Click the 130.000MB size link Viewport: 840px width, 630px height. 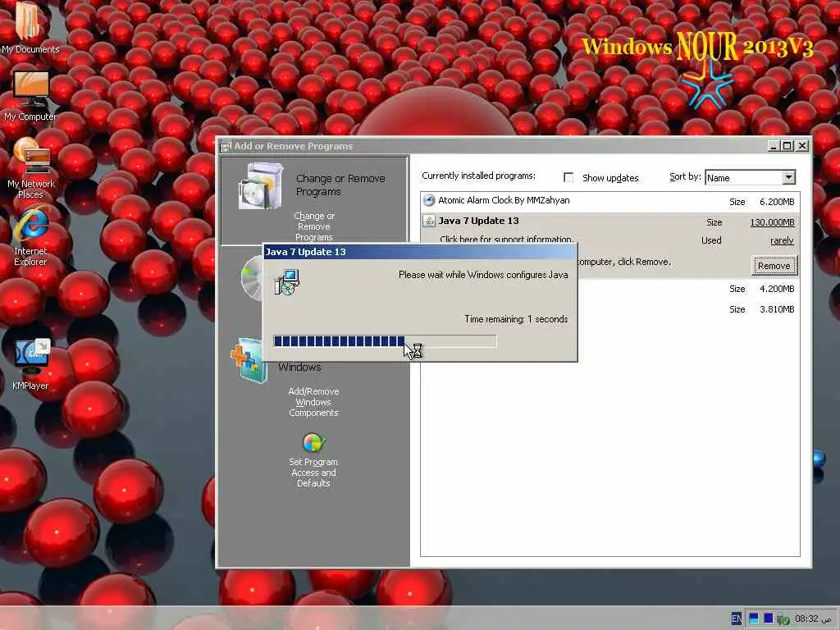click(x=772, y=222)
